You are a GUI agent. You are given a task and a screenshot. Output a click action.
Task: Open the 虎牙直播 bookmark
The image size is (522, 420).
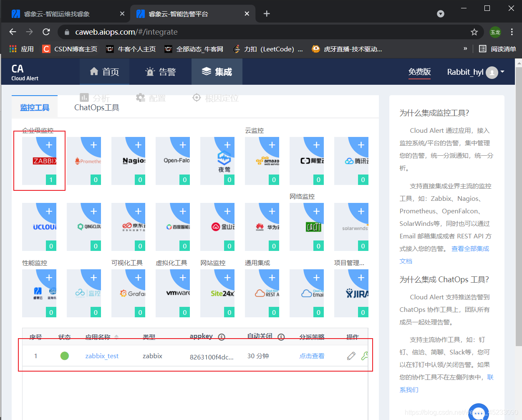[347, 49]
